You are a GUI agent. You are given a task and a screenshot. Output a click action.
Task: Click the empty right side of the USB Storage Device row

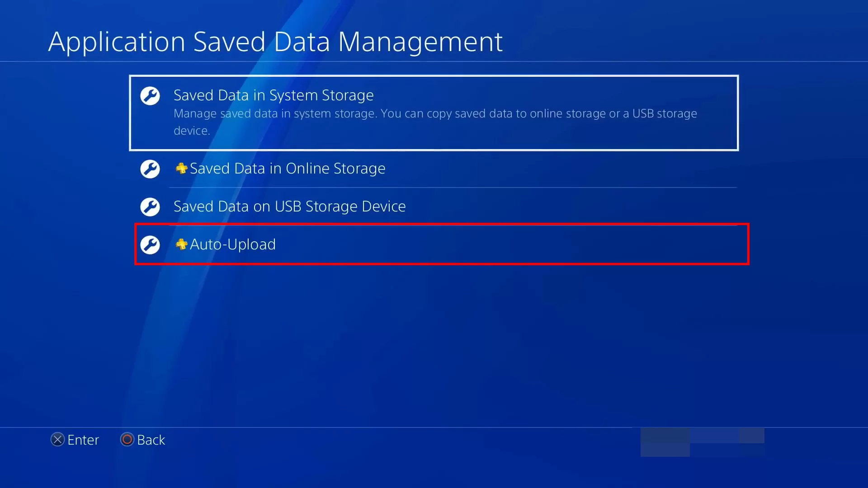point(588,206)
